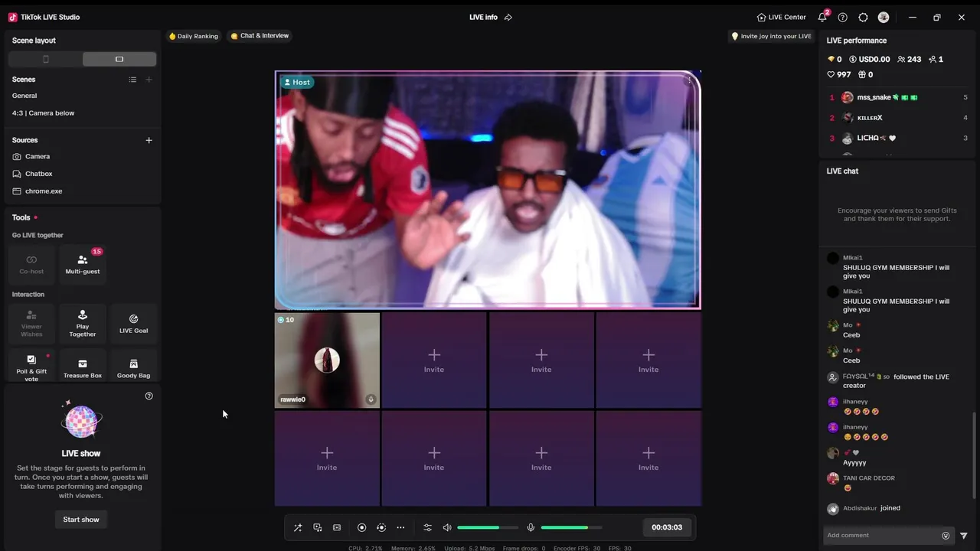The image size is (980, 551).
Task: Click the stream timer 00:03:03
Action: (667, 527)
